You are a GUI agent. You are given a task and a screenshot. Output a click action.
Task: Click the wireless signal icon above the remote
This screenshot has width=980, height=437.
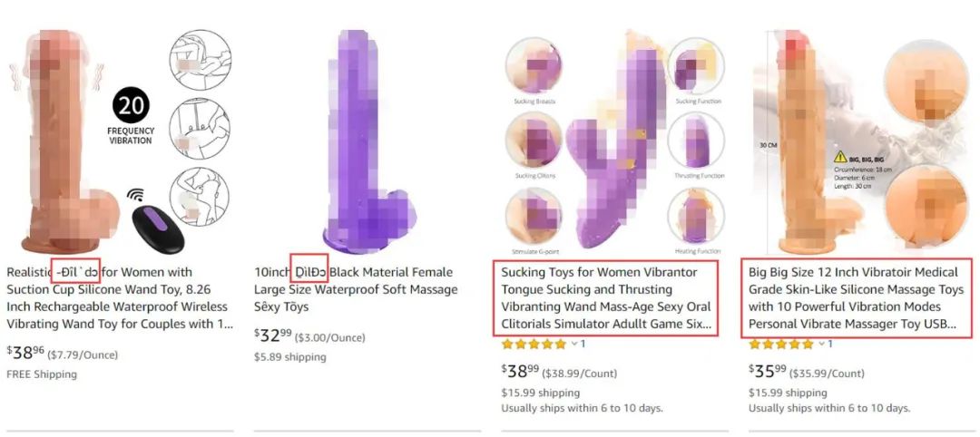click(x=135, y=196)
